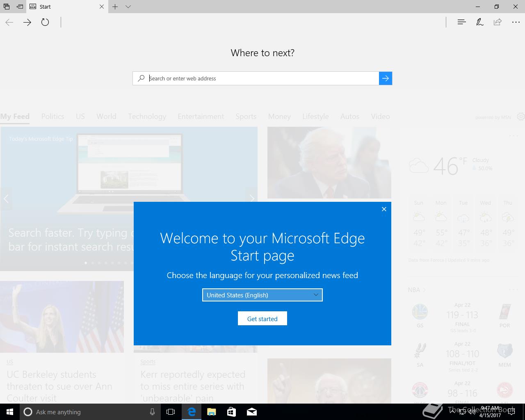Make a Web Note pen icon
Image resolution: width=525 pixels, height=420 pixels.
[479, 22]
